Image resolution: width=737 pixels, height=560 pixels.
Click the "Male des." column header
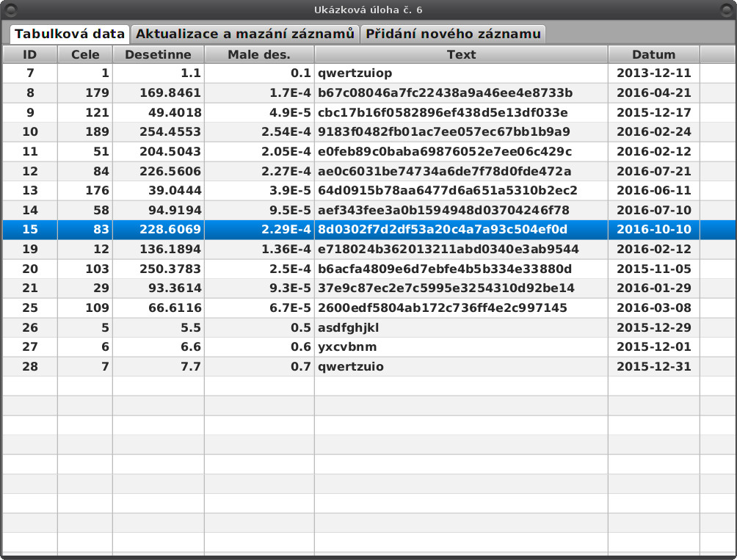tap(259, 54)
